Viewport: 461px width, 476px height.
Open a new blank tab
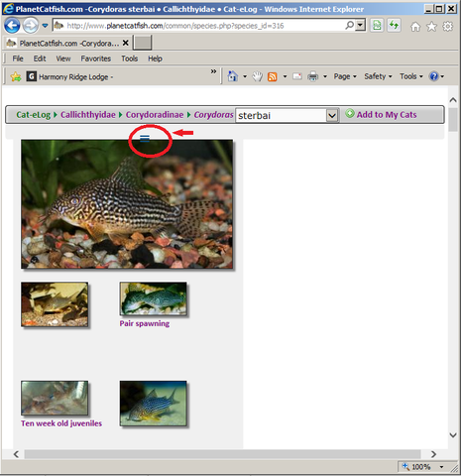[x=143, y=43]
